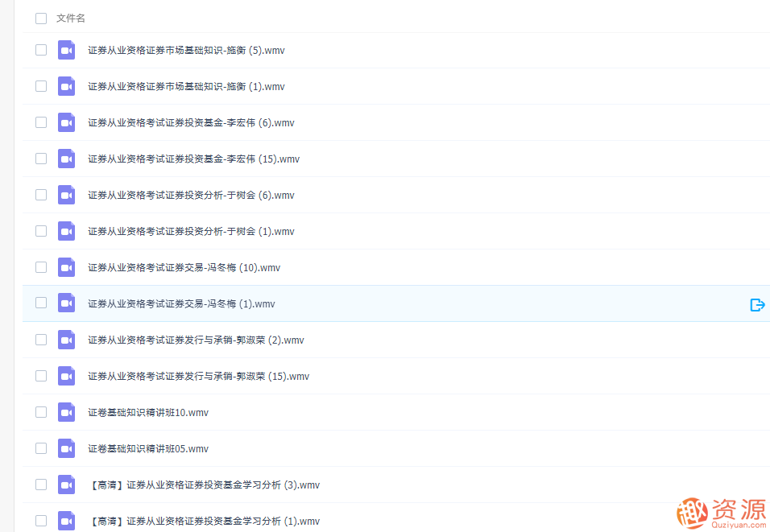Click video icon of 证券市场基础知识-施衡 (5).wmv
The width and height of the screenshot is (770, 532).
(x=66, y=50)
